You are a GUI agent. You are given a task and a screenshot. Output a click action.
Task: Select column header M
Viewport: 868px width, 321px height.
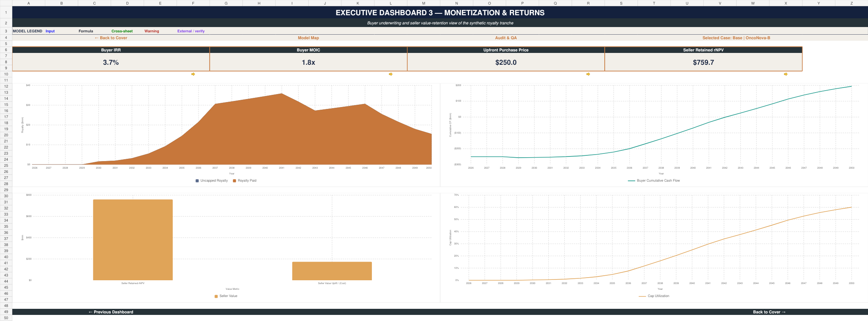pos(423,3)
